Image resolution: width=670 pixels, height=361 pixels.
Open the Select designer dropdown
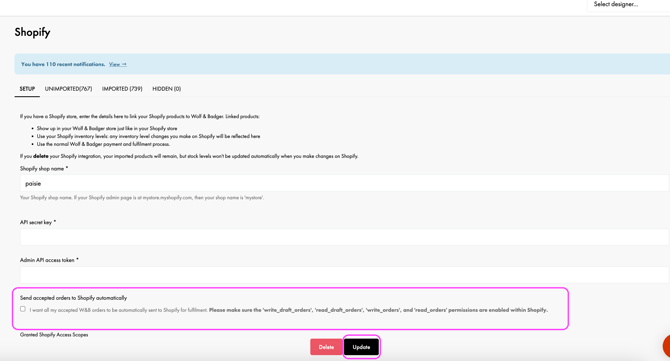628,5
